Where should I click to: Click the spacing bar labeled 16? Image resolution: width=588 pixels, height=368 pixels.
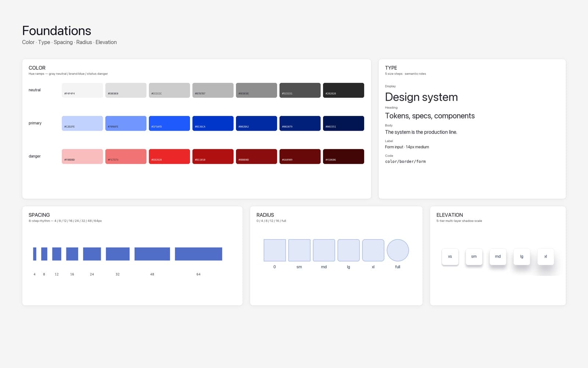pyautogui.click(x=72, y=254)
